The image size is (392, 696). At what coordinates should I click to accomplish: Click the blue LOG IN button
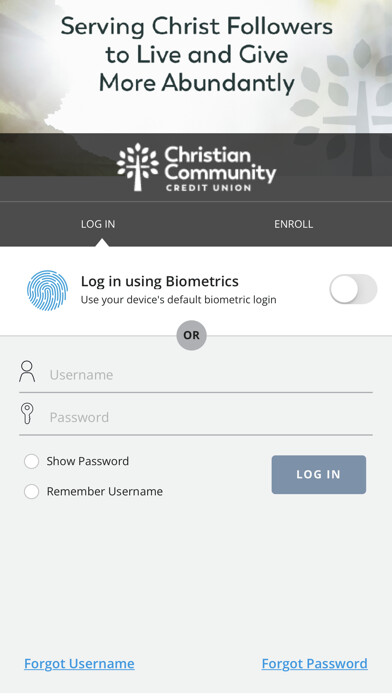pos(319,475)
